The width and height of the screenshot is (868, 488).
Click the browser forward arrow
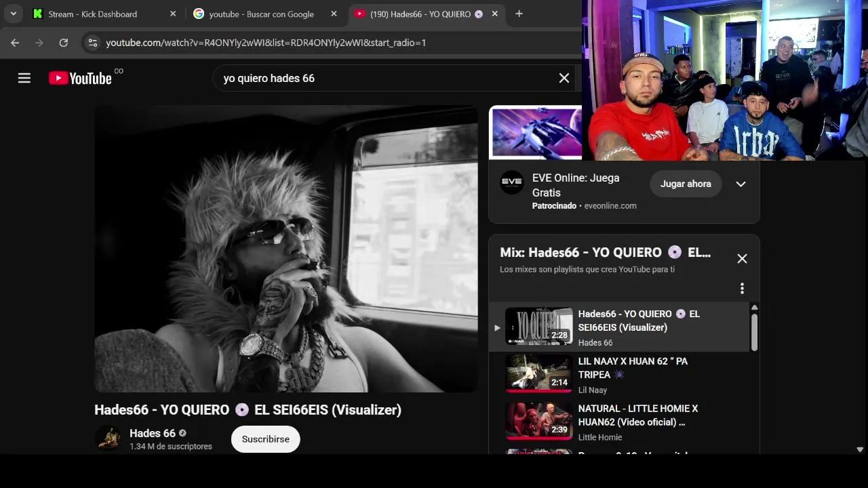tap(39, 43)
